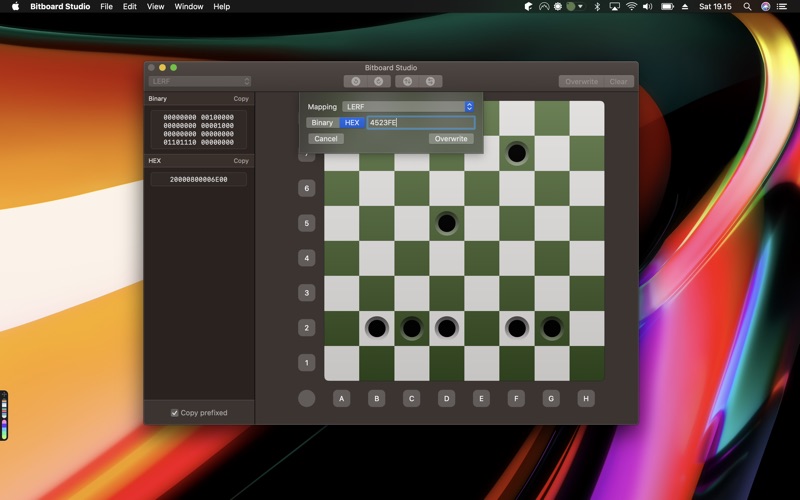The image size is (800, 500).
Task: Click the hex value 20000800006E00
Action: click(198, 180)
